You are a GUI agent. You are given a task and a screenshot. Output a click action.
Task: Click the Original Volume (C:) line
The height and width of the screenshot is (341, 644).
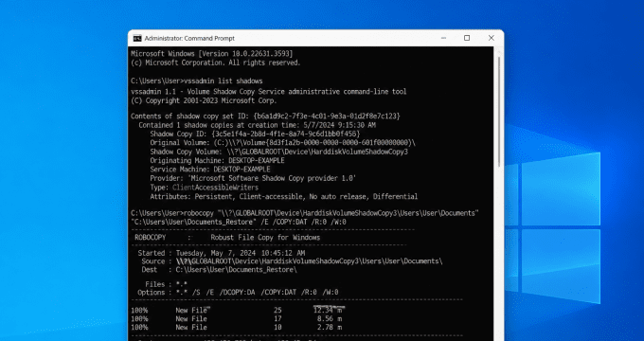[282, 143]
